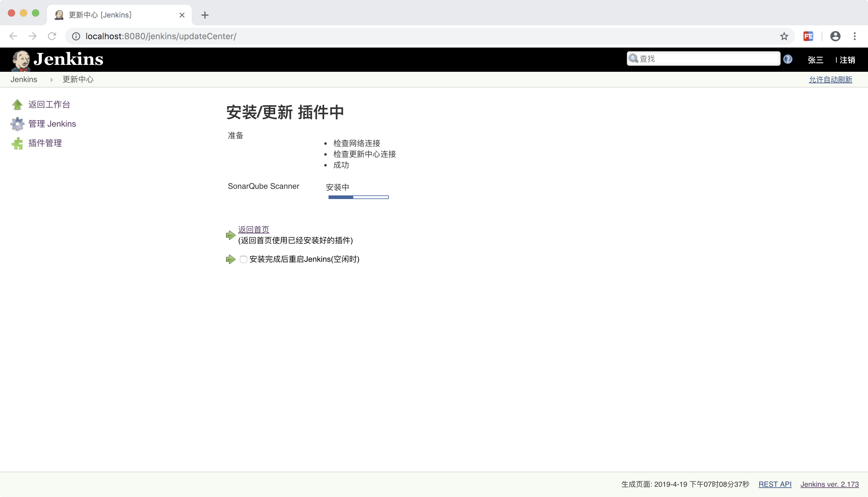Viewport: 868px width, 497px height.
Task: View site information icon in address bar
Action: 76,36
